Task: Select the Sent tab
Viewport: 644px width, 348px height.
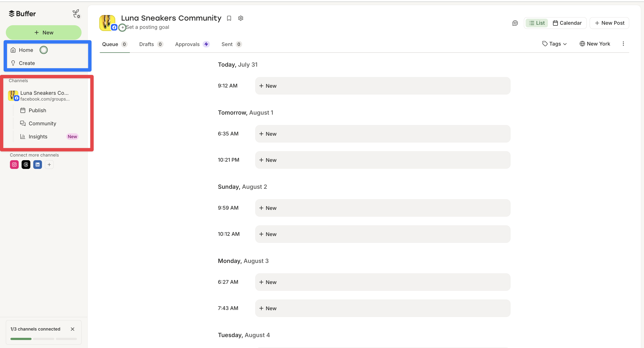Action: pyautogui.click(x=231, y=44)
